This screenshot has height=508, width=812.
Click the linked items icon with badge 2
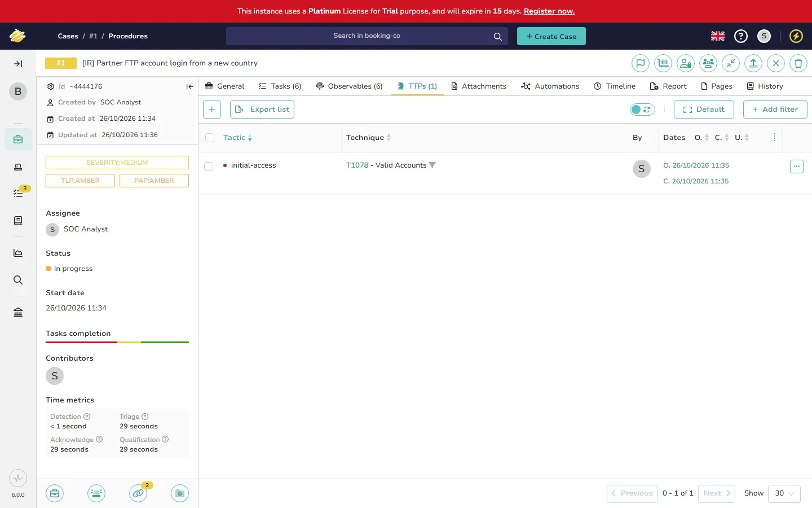click(138, 493)
